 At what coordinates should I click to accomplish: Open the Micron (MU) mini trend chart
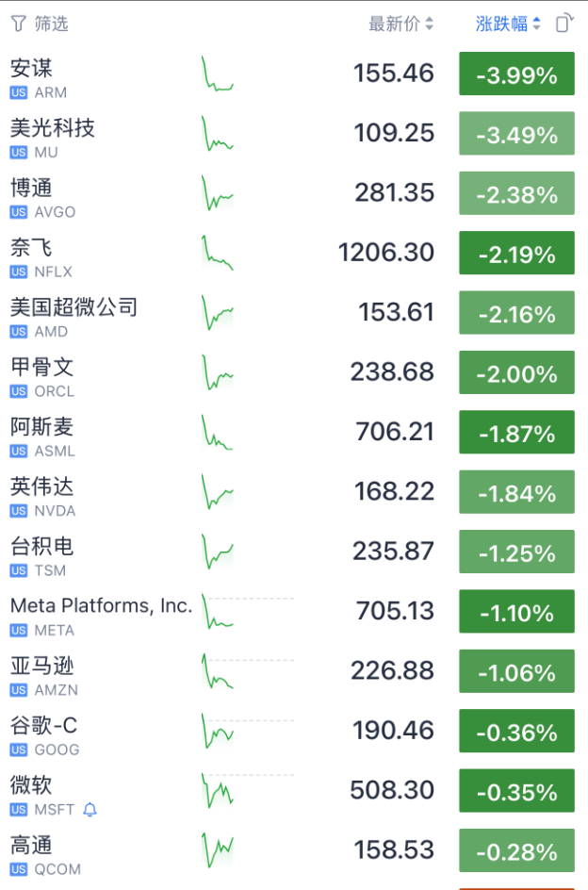(218, 134)
